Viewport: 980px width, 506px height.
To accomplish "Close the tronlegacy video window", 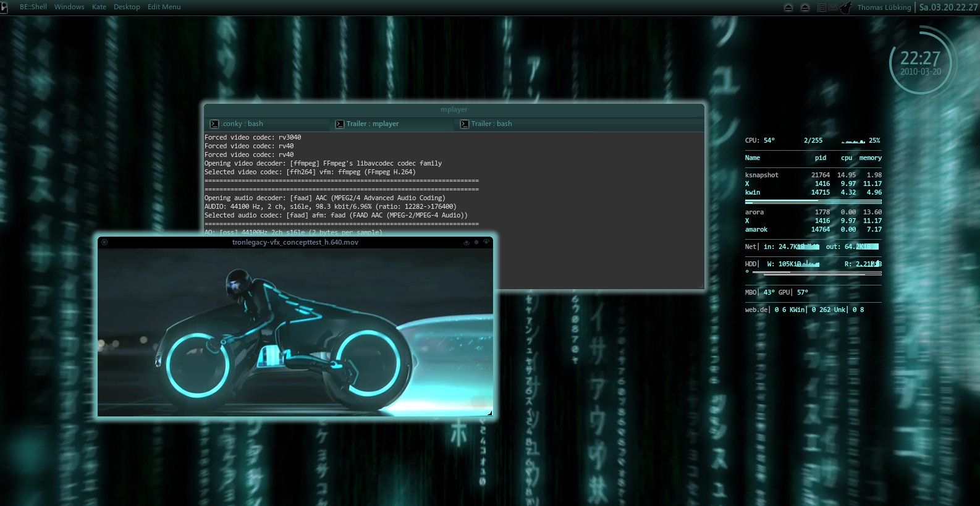I will pos(486,242).
